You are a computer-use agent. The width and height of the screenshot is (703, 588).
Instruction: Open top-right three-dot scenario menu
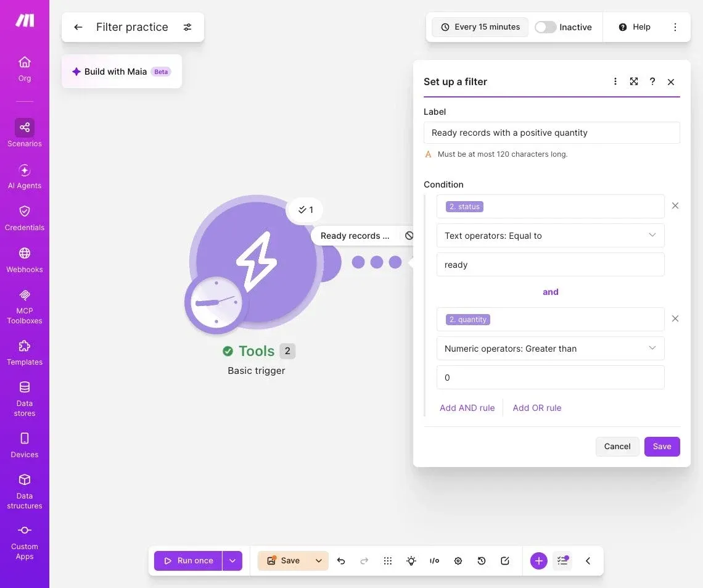pyautogui.click(x=675, y=27)
